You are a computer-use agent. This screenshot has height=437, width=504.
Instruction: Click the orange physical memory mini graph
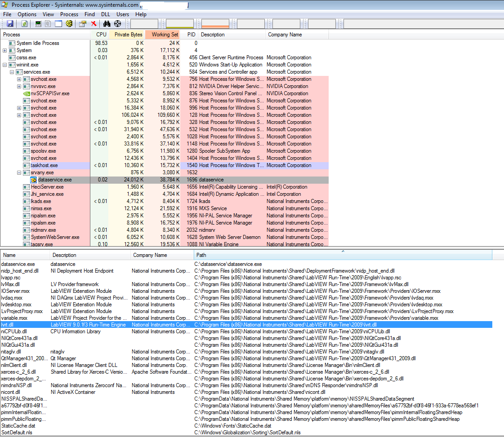[x=215, y=24]
